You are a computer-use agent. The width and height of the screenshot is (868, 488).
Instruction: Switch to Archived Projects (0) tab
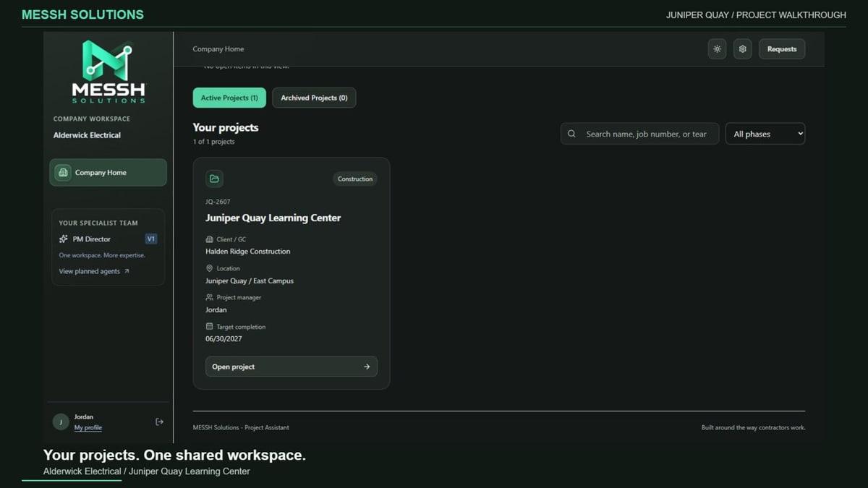pos(314,98)
